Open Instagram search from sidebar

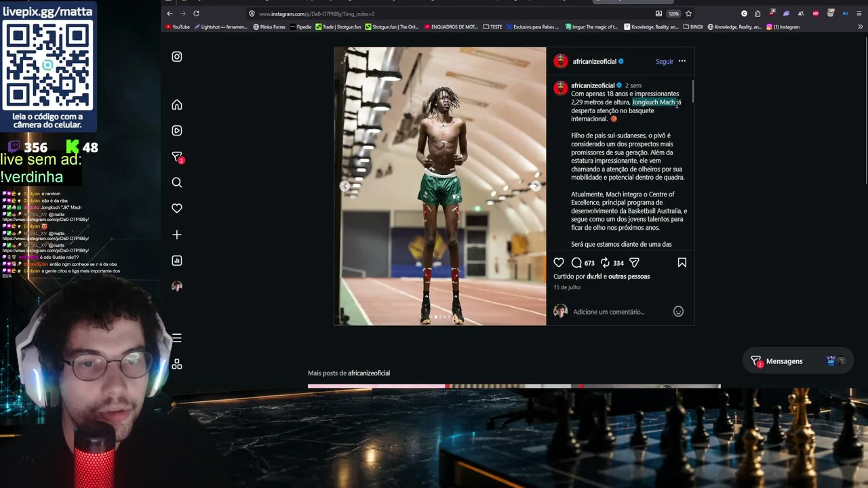(x=177, y=182)
